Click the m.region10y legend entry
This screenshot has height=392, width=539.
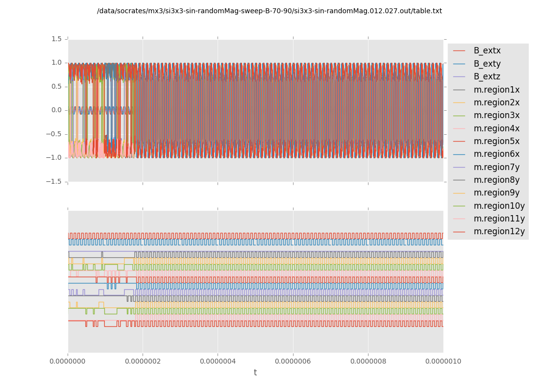click(x=499, y=206)
